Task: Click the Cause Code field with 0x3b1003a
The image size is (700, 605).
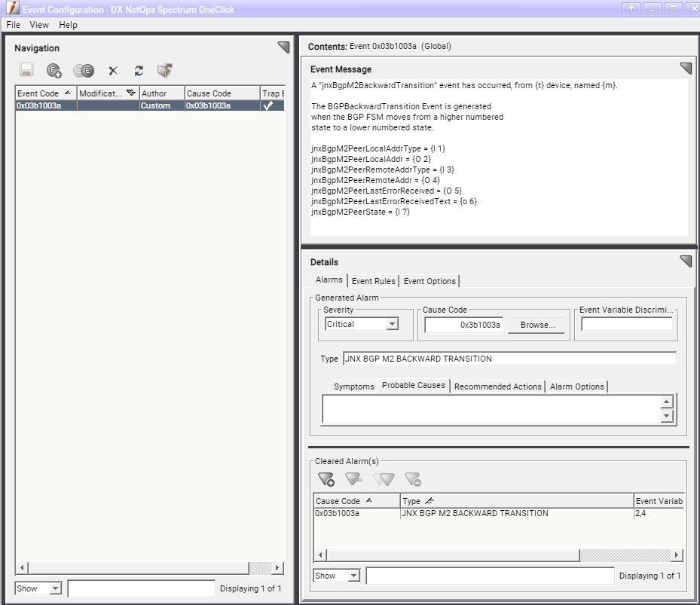Action: pyautogui.click(x=463, y=325)
